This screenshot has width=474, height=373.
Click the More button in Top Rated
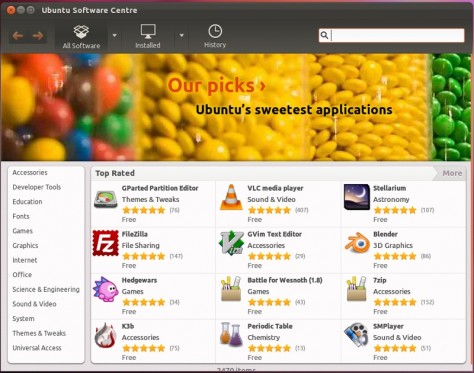pyautogui.click(x=452, y=173)
